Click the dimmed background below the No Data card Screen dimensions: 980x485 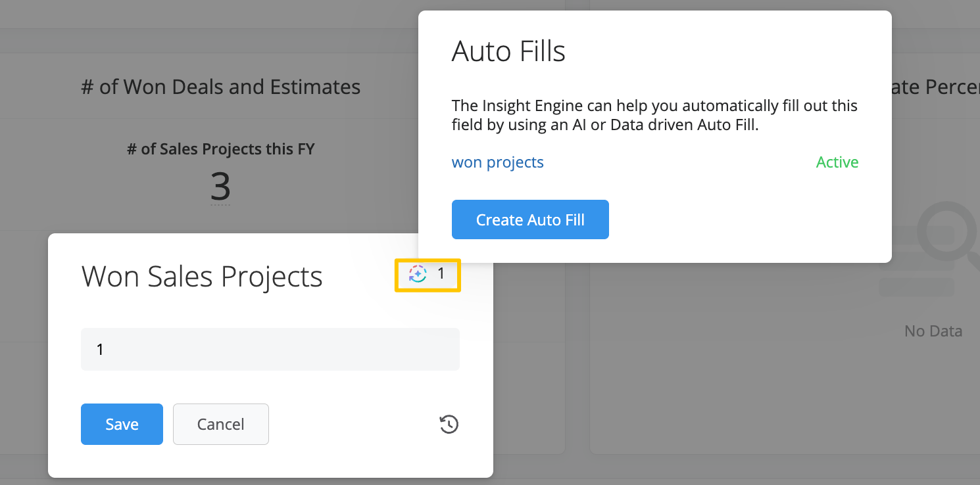click(783, 470)
